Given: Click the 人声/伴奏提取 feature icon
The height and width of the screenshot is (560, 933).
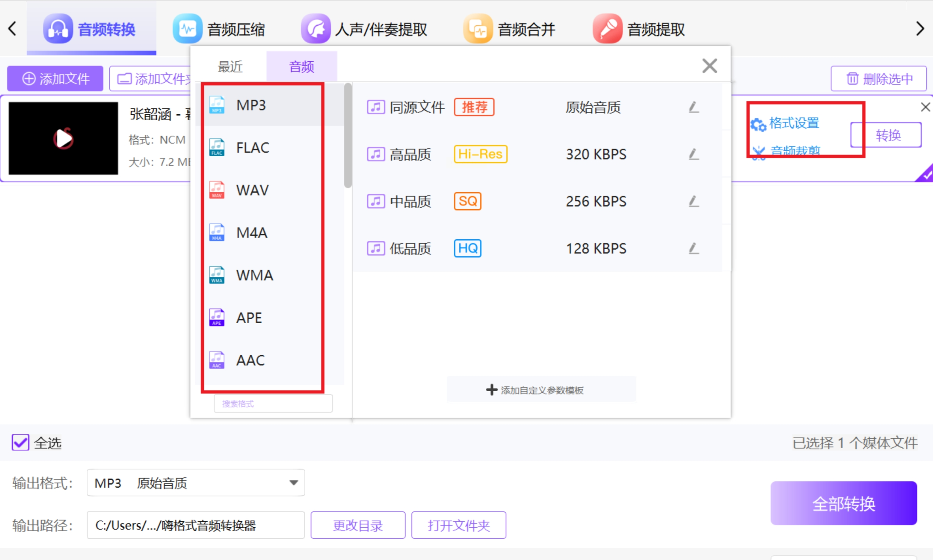Looking at the screenshot, I should click(x=316, y=29).
